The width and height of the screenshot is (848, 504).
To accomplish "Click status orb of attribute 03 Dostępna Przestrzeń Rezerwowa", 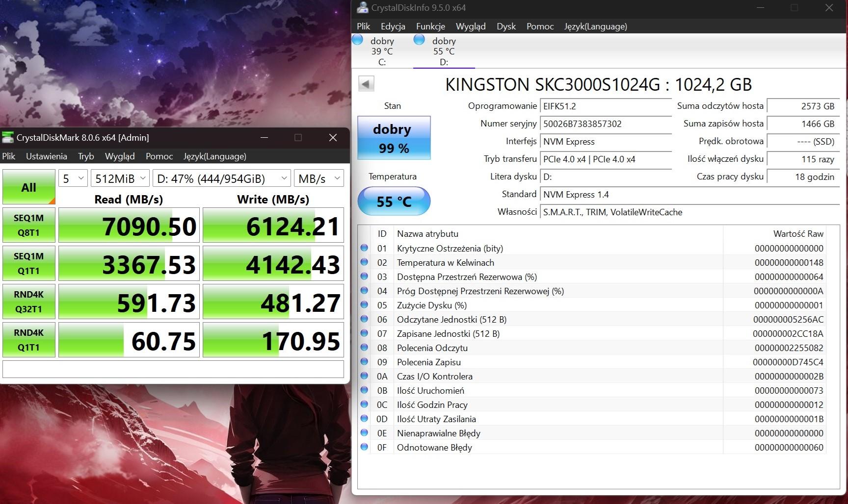I will 364,277.
